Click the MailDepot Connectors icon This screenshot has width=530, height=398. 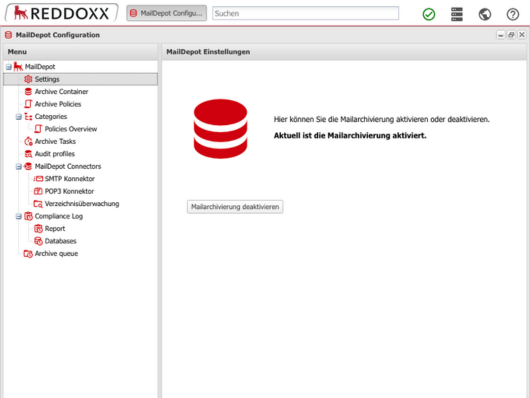point(28,166)
